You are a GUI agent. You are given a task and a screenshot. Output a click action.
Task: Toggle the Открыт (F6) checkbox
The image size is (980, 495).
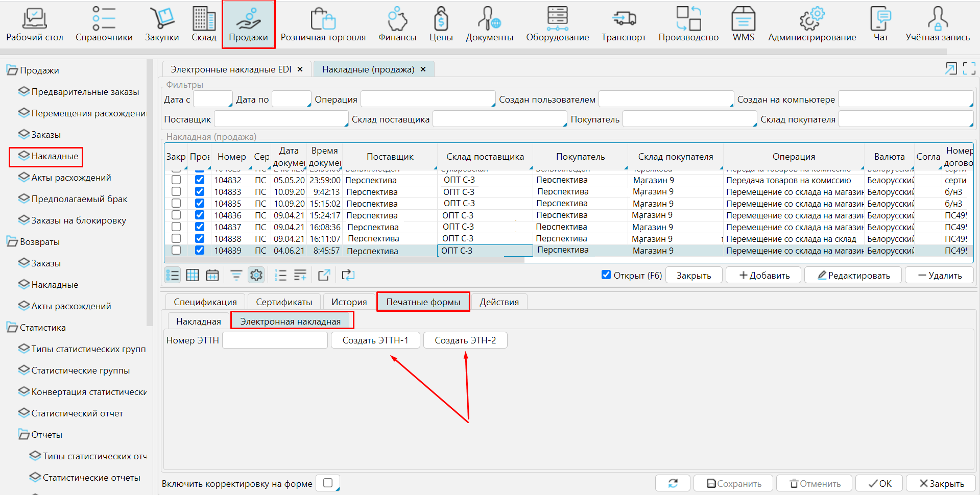[x=606, y=275]
